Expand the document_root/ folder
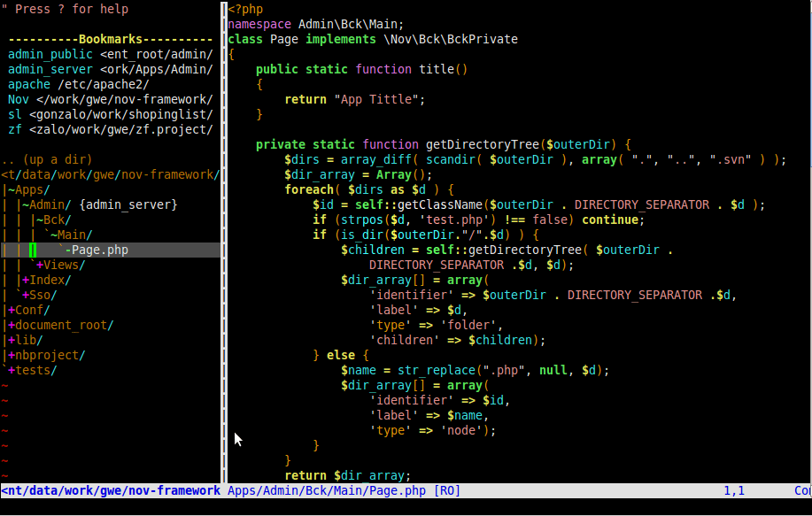The image size is (812, 516). coord(60,325)
